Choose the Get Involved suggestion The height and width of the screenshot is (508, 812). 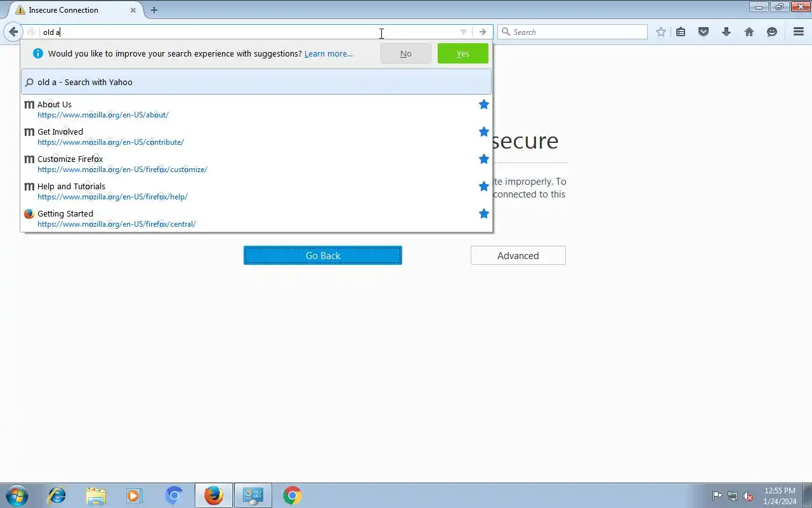256,137
